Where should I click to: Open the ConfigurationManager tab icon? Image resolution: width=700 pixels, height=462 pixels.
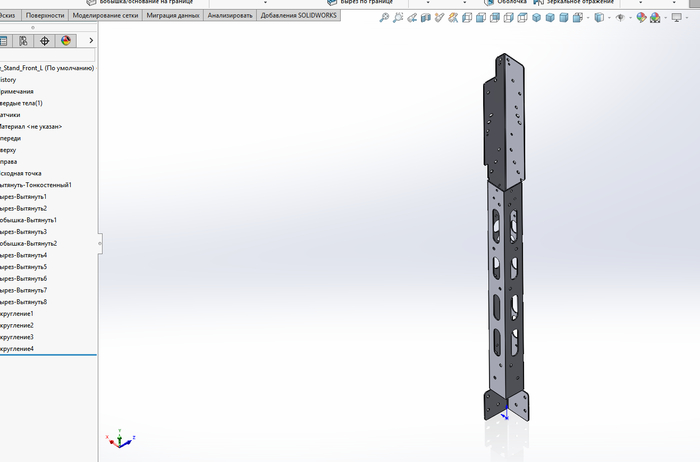pyautogui.click(x=23, y=41)
